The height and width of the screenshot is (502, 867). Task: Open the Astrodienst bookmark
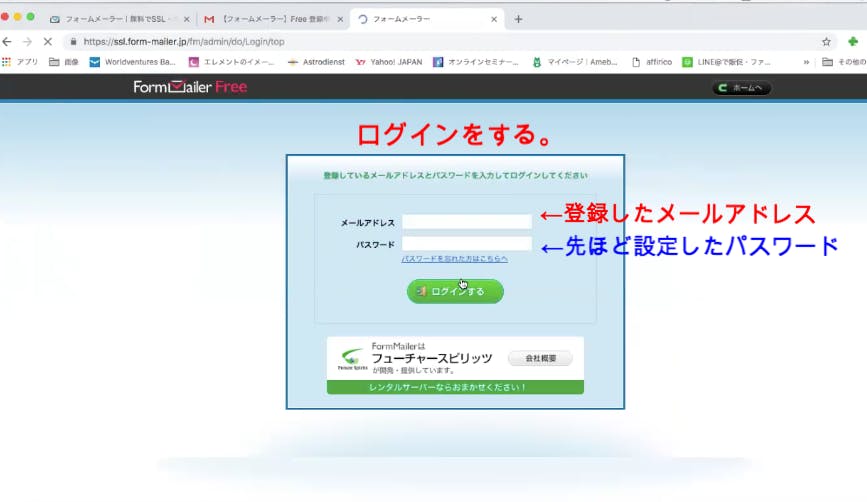(x=316, y=62)
